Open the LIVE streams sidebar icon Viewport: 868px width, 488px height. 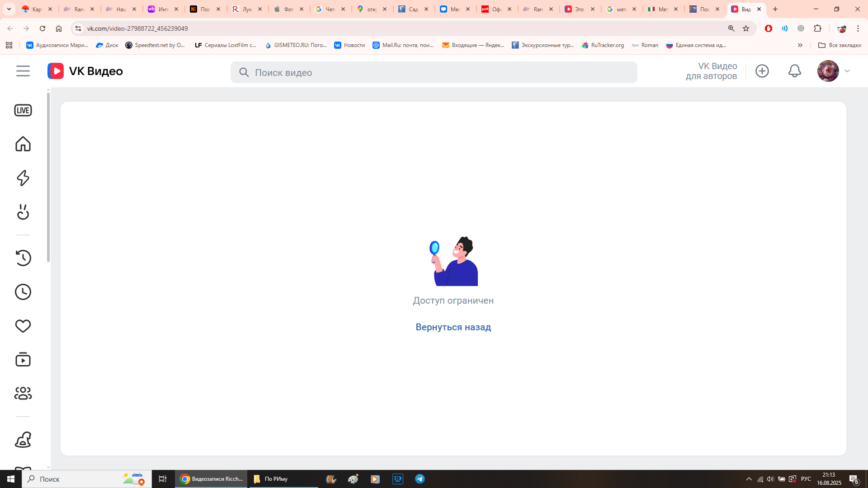click(23, 110)
